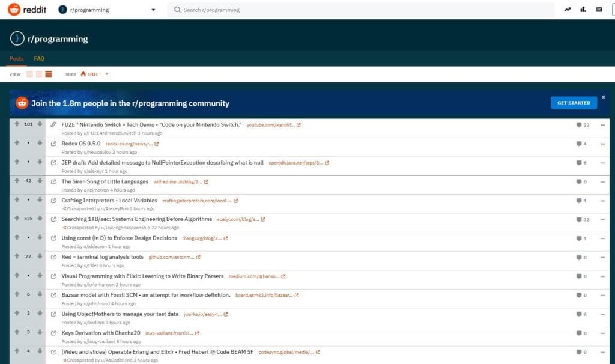The height and width of the screenshot is (364, 615).
Task: Click the r/programming community avatar in the banner
Action: (18, 38)
